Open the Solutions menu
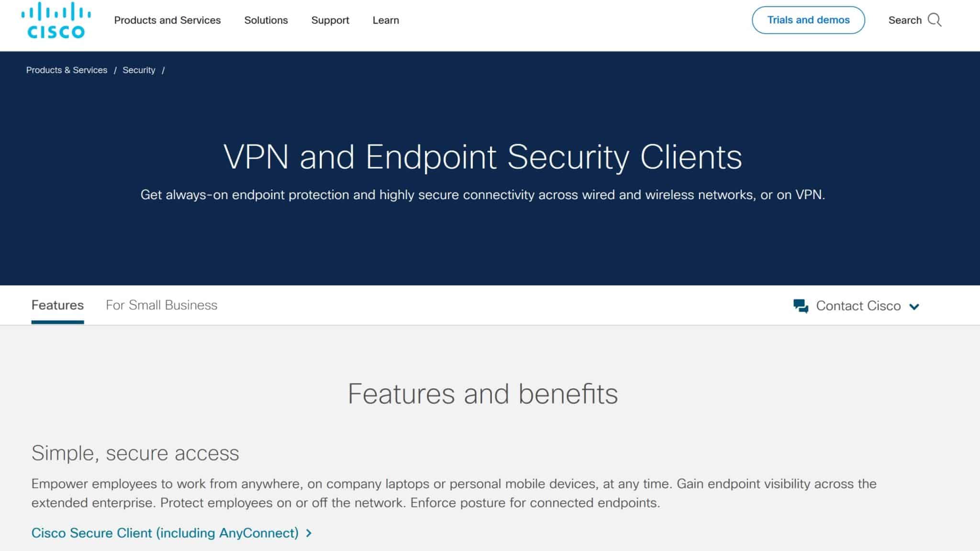Viewport: 980px width, 551px height. tap(266, 20)
